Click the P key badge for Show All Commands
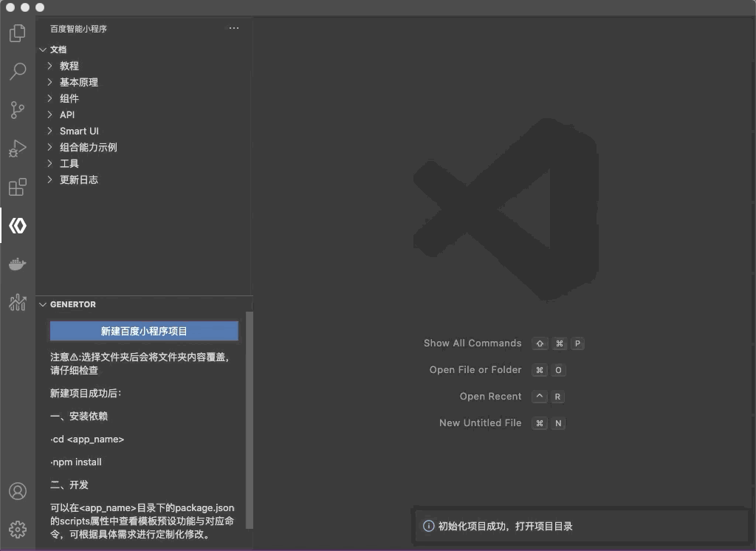756x551 pixels. tap(577, 343)
